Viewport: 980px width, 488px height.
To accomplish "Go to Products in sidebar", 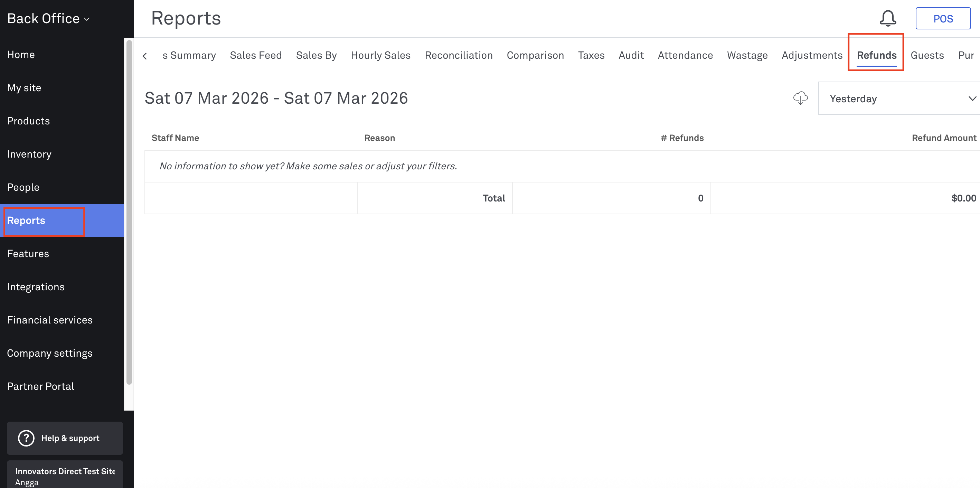I will point(29,121).
